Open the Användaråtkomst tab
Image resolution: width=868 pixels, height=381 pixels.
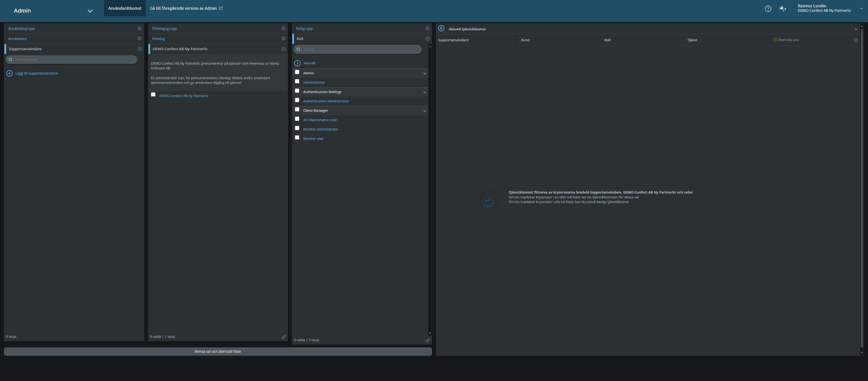coord(124,8)
